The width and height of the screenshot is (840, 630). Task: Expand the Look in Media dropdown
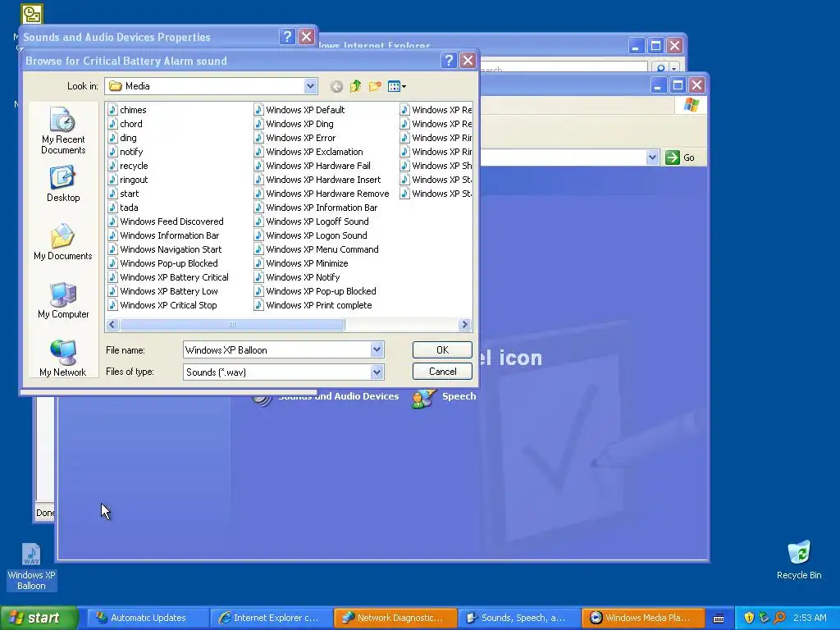click(310, 86)
